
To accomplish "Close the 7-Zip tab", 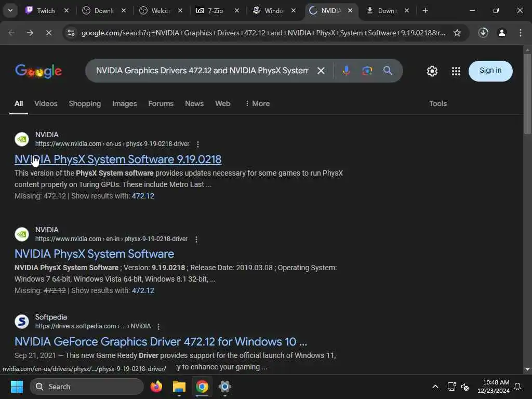I will 237,10.
